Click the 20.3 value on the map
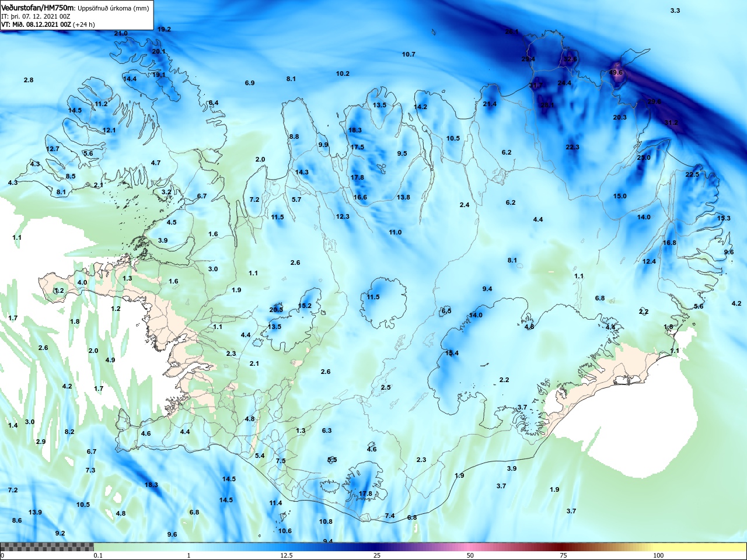This screenshot has width=747, height=560. [620, 117]
